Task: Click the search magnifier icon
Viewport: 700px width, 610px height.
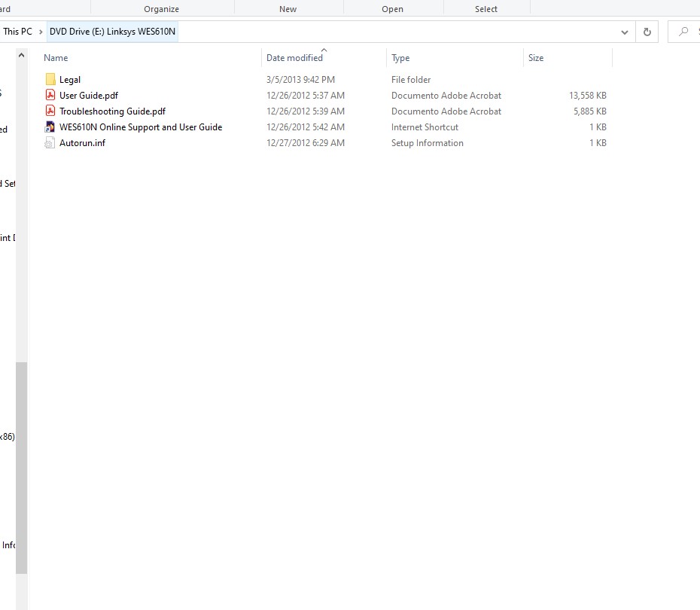Action: pyautogui.click(x=683, y=32)
